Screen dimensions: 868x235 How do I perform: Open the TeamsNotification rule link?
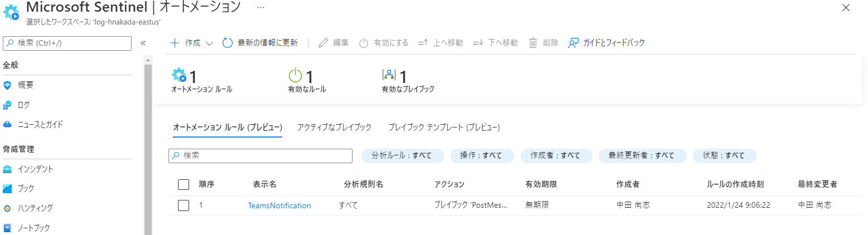279,205
